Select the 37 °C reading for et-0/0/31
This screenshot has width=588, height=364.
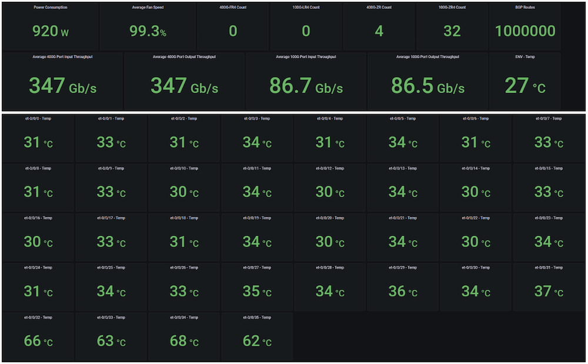[x=549, y=291]
